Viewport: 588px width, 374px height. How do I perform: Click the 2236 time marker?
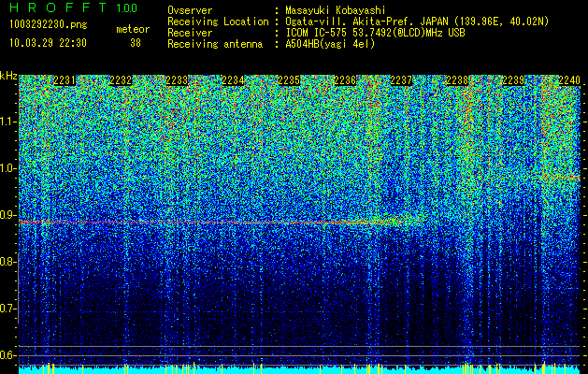[x=345, y=80]
